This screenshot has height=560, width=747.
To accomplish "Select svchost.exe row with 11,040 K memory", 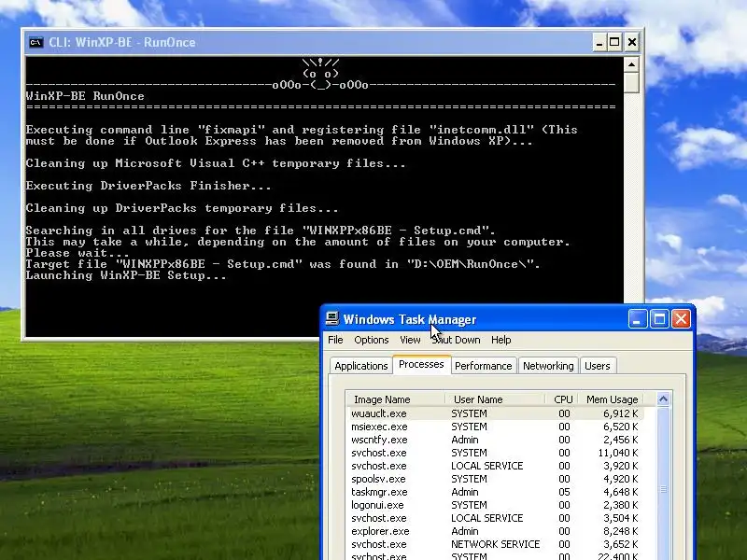I will tap(496, 453).
